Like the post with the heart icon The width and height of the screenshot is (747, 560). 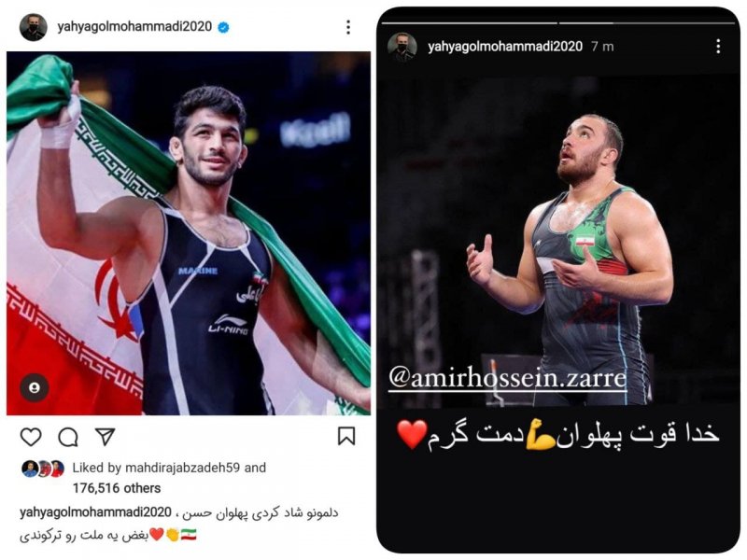click(31, 437)
